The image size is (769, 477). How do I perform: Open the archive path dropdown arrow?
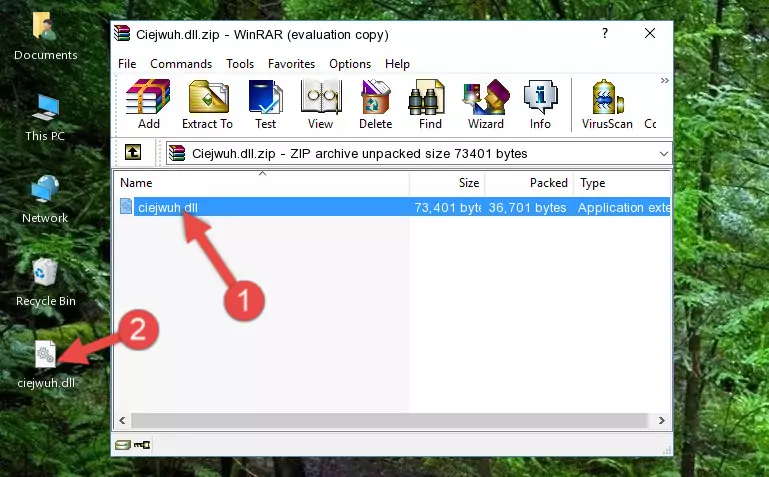[664, 154]
